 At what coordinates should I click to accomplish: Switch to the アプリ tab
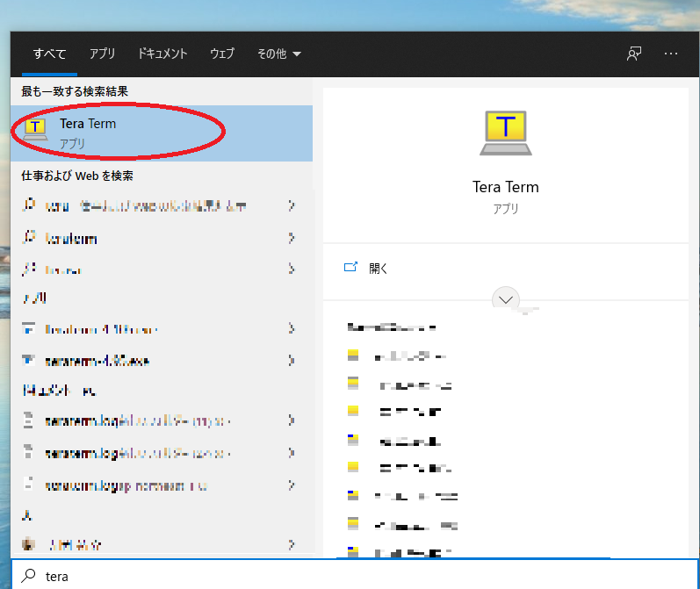(x=102, y=54)
